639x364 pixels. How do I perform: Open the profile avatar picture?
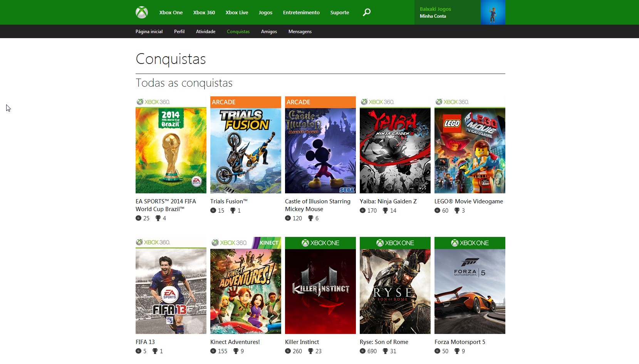[493, 12]
